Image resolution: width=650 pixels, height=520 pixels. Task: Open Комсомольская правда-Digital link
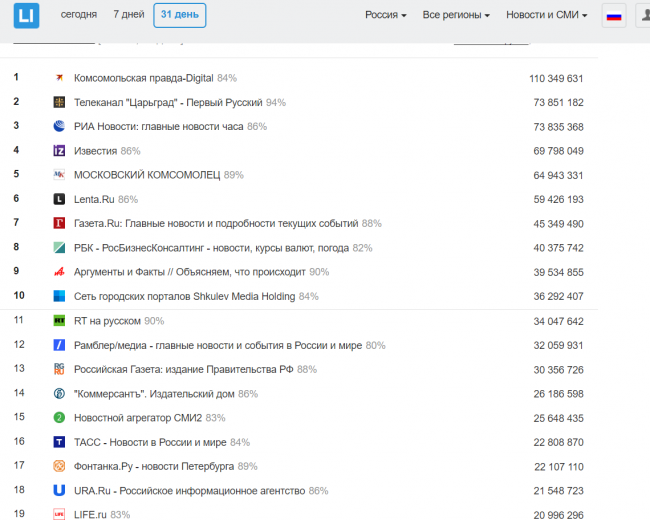pyautogui.click(x=143, y=78)
